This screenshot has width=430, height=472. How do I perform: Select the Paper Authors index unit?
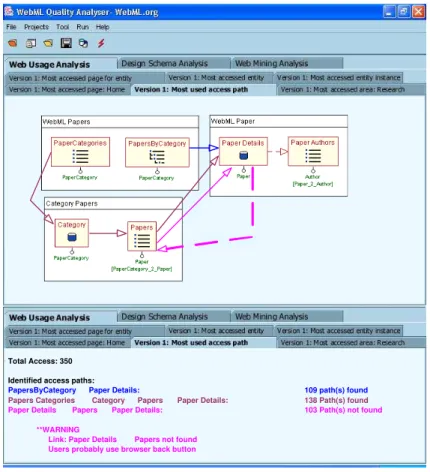click(313, 151)
